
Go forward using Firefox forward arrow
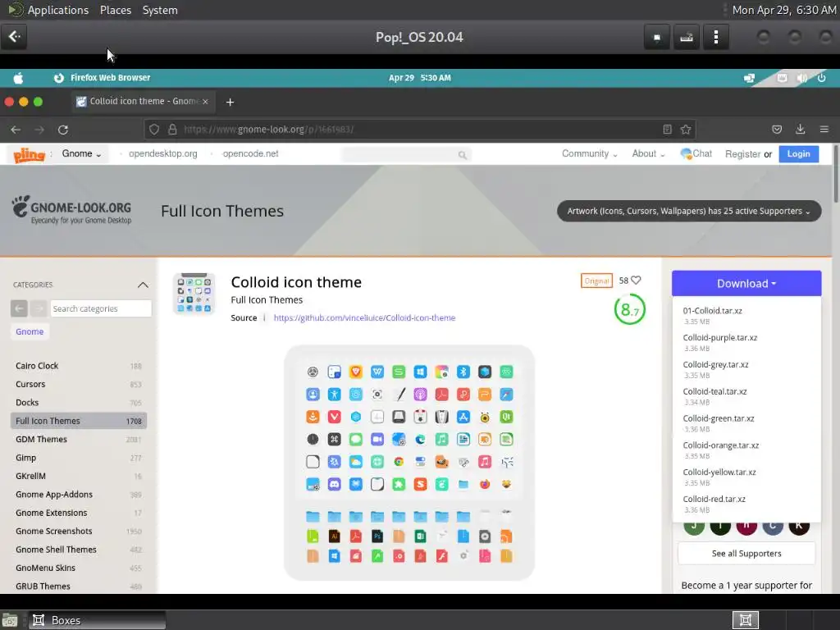[39, 130]
